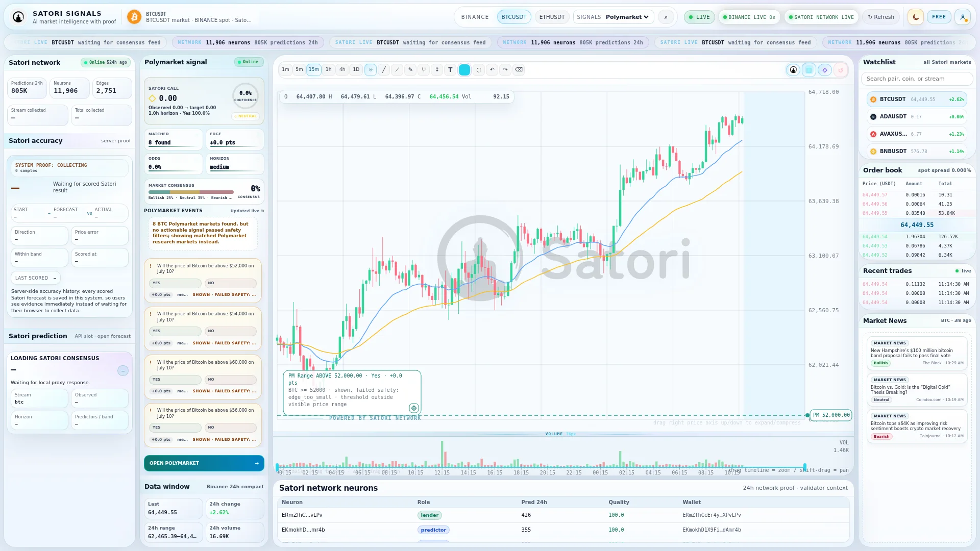Click the BNBUSDT coin icon in watchlist
980x551 pixels.
pos(873,152)
